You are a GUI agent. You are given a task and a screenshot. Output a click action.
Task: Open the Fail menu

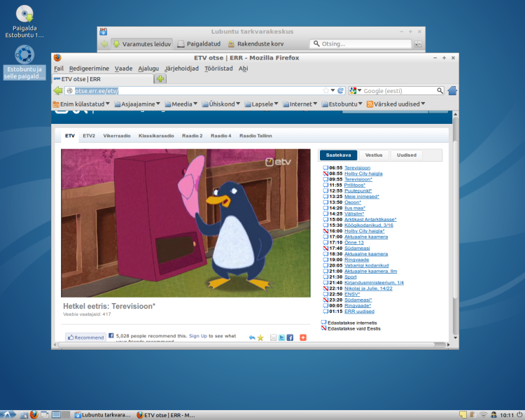pyautogui.click(x=59, y=69)
